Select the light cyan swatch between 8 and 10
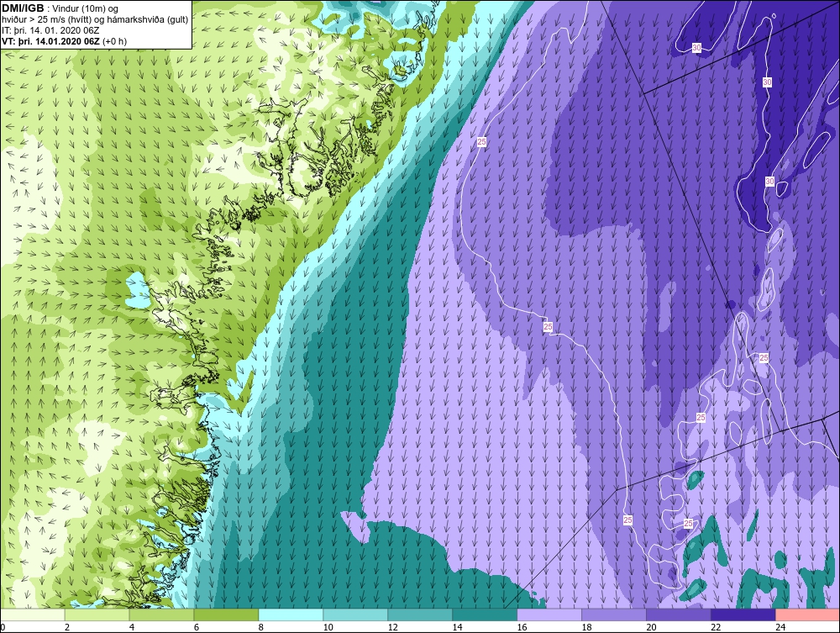 [x=291, y=615]
